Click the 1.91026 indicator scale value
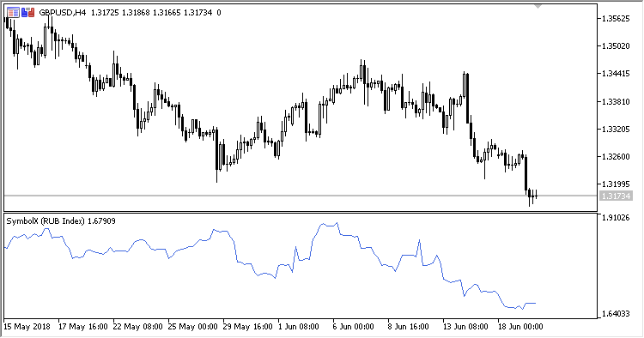This screenshot has height=338, width=644. [616, 217]
